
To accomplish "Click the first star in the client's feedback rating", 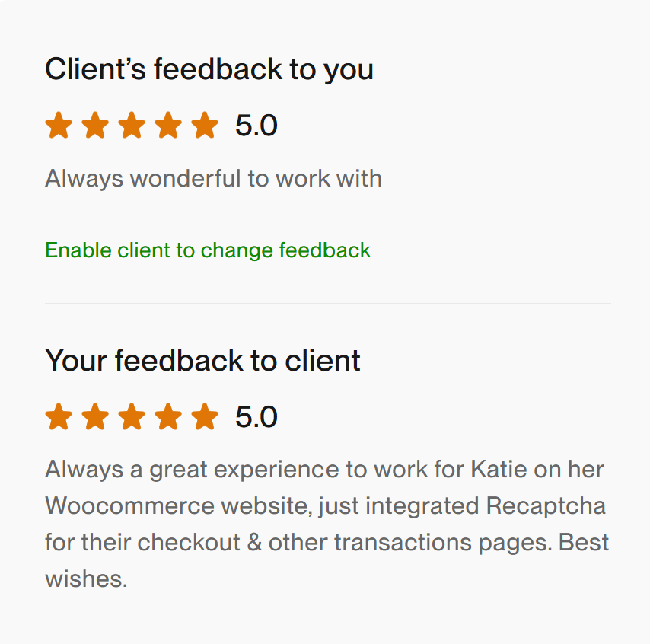I will tap(59, 126).
